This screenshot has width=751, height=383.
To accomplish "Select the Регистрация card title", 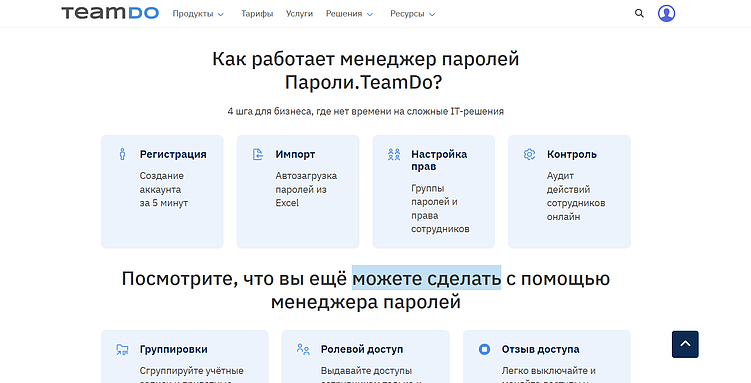I will (173, 154).
